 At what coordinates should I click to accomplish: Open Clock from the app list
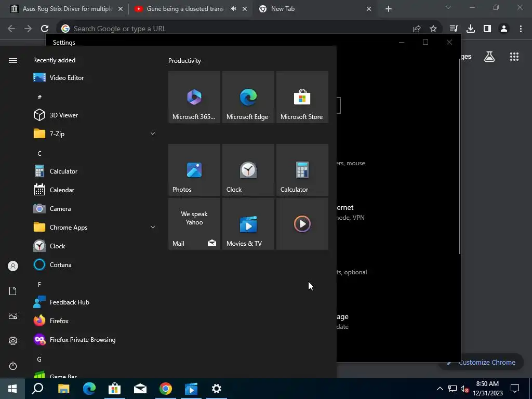[x=95, y=246]
